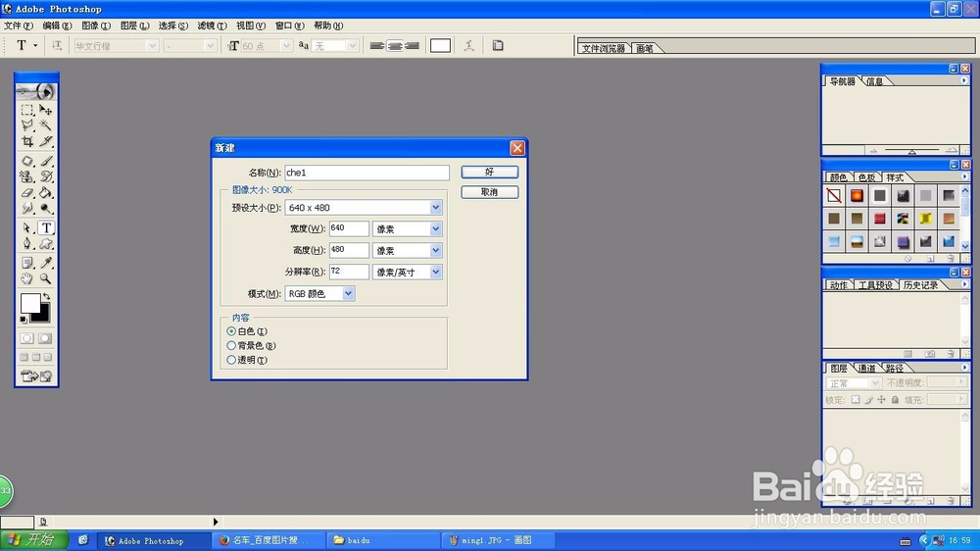Open the font size 60 点 dropdown

pos(286,46)
